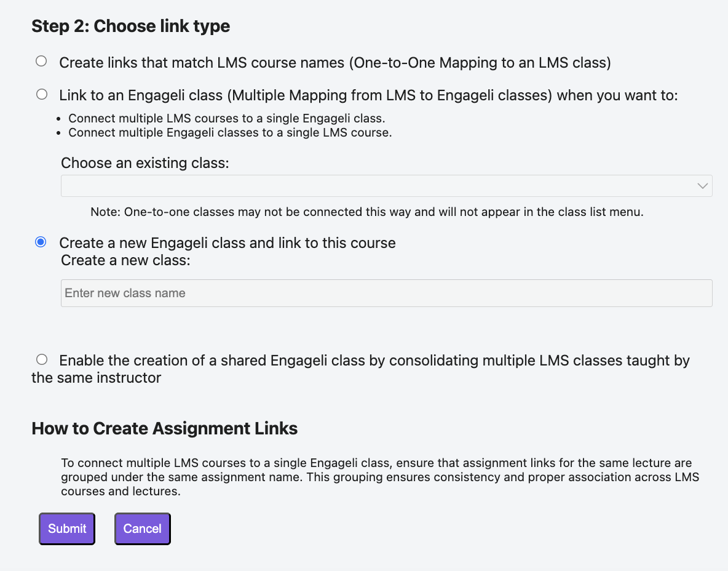This screenshot has height=571, width=728.
Task: Click the 'Choose an existing class:' label
Action: [145, 163]
